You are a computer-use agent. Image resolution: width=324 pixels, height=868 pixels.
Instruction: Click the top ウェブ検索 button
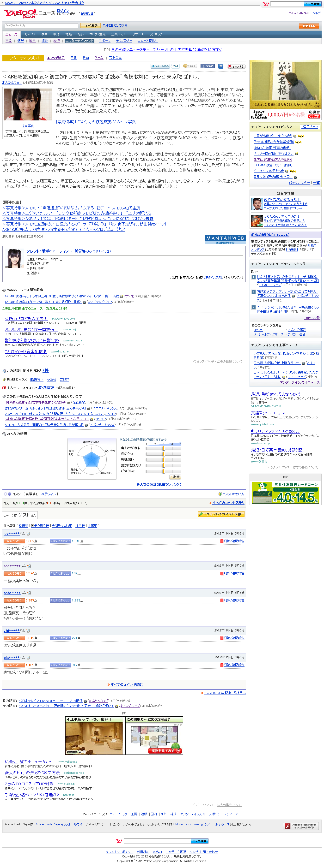[312, 4]
